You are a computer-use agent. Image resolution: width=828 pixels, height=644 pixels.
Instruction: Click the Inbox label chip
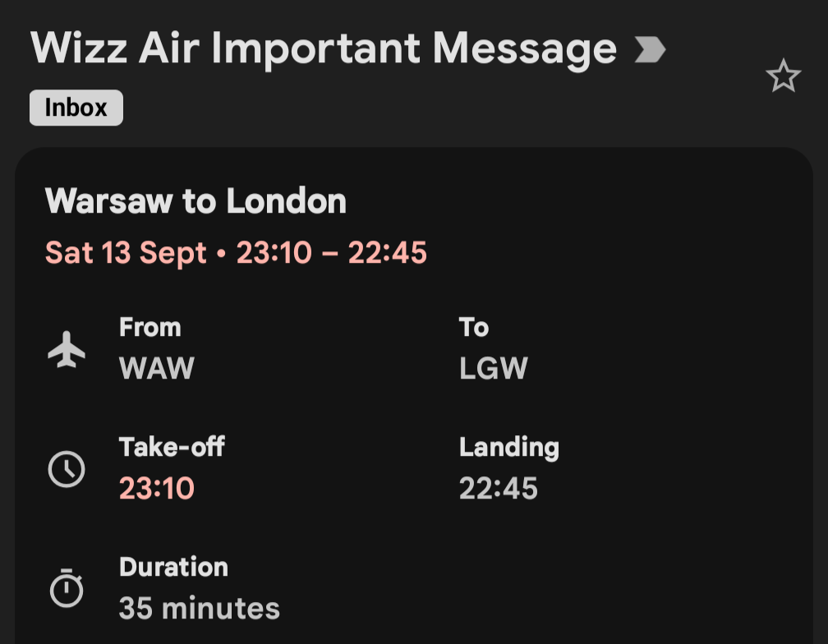tap(76, 108)
